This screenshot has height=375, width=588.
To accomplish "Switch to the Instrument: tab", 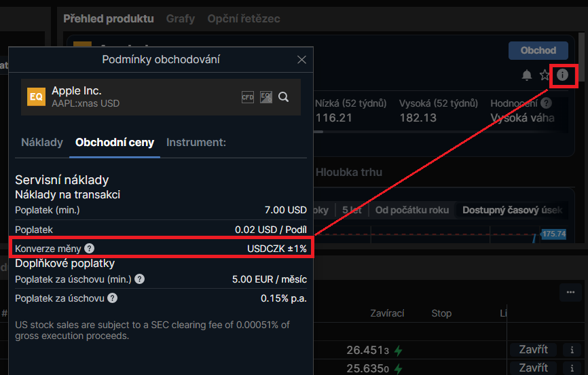I will click(196, 142).
